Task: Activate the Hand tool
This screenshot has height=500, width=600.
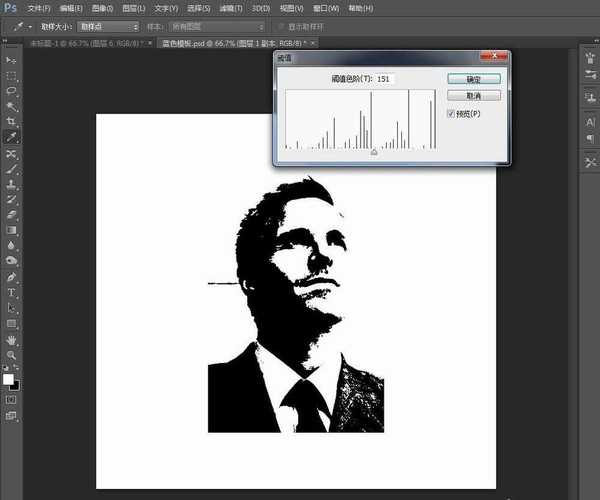Action: [12, 340]
